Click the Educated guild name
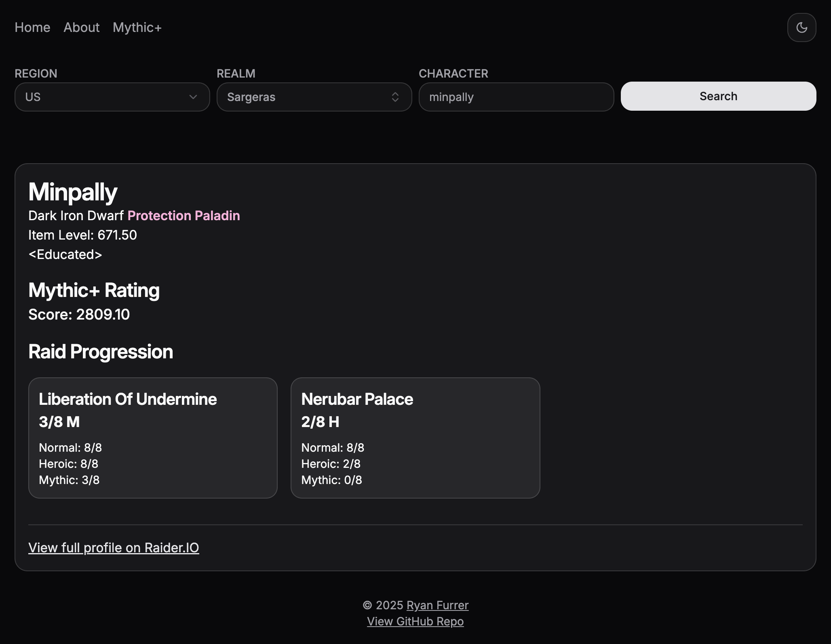This screenshot has height=644, width=831. point(65,255)
